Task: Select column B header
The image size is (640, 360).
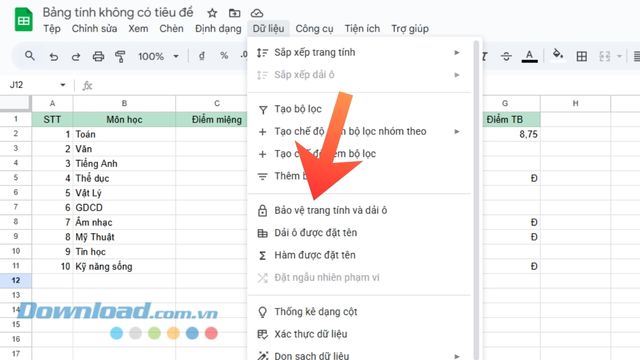Action: point(124,104)
